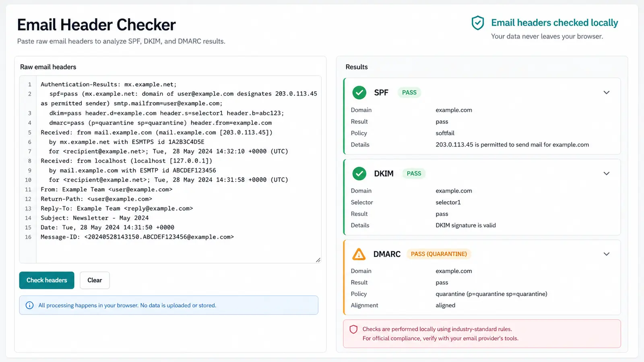Click inside the raw email headers text area

point(170,169)
